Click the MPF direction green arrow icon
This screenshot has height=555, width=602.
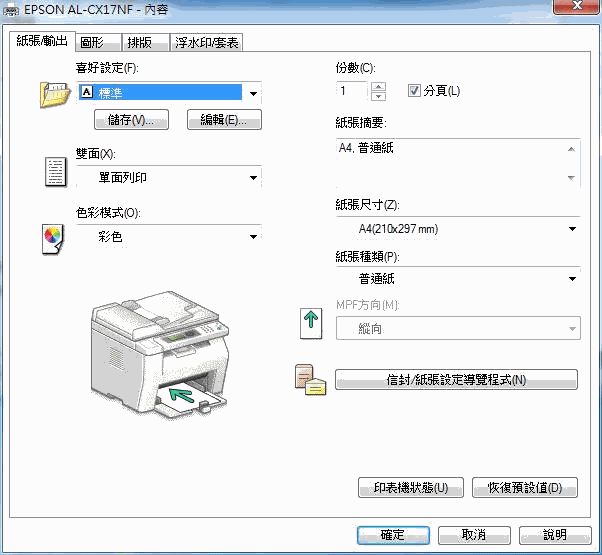click(x=311, y=323)
